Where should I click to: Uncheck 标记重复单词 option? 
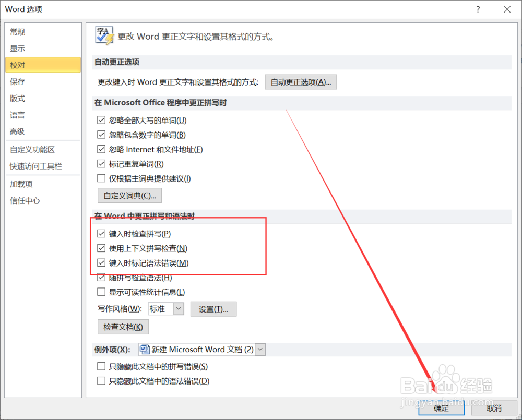point(101,164)
